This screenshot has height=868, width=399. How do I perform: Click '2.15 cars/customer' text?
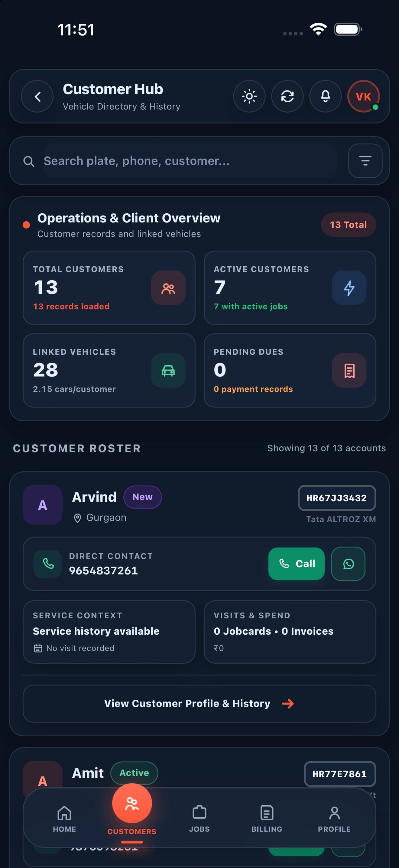pos(74,389)
